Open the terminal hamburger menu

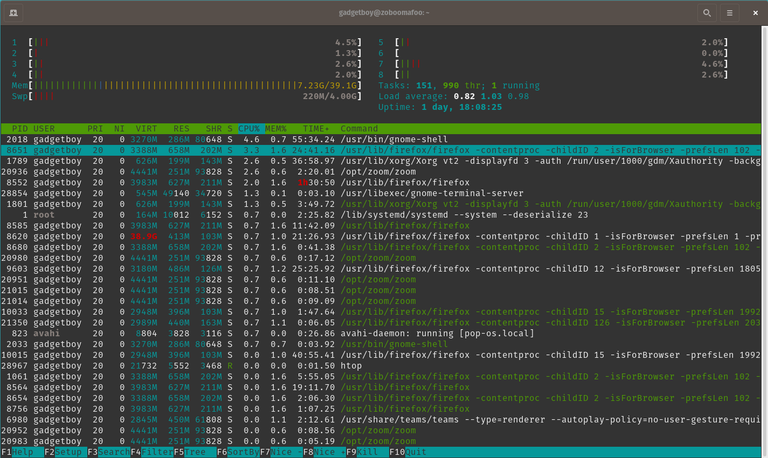coord(729,13)
